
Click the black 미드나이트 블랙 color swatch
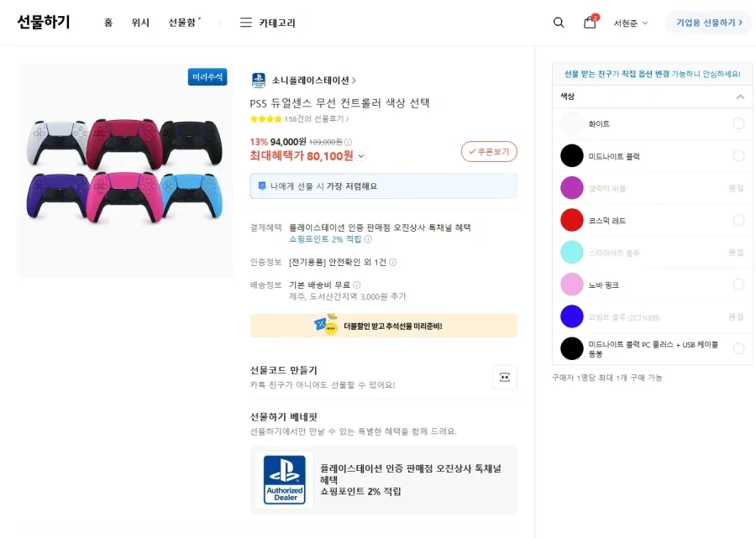coord(572,155)
